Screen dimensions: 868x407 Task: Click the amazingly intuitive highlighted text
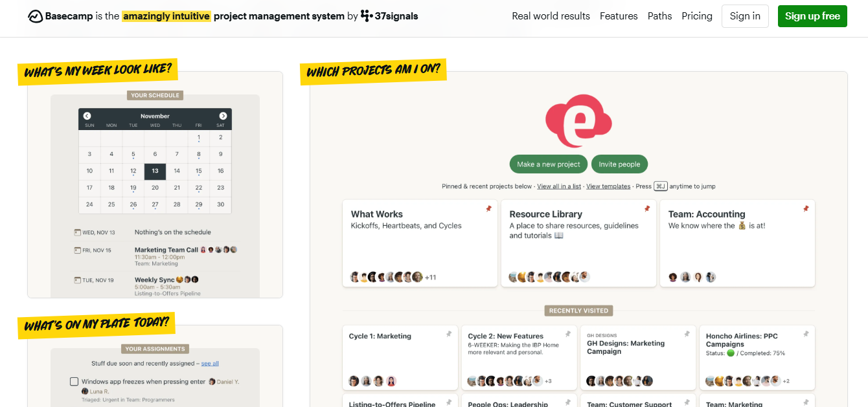tap(166, 16)
